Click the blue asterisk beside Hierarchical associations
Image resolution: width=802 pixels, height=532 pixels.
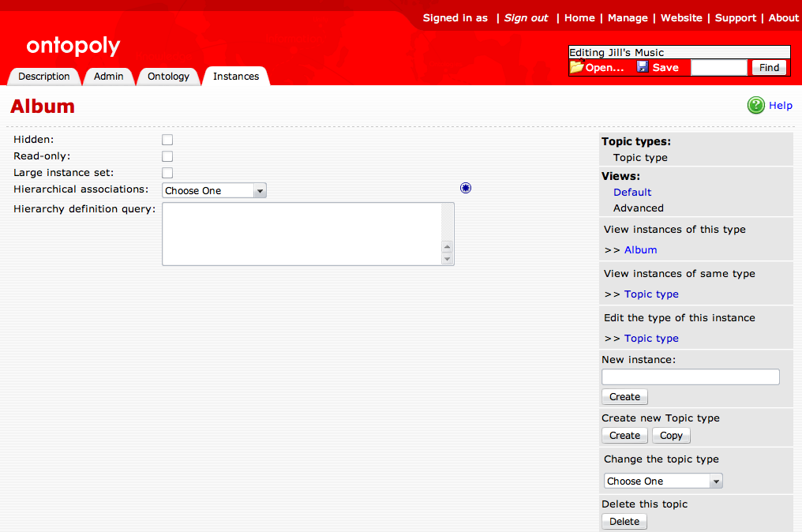(x=465, y=188)
